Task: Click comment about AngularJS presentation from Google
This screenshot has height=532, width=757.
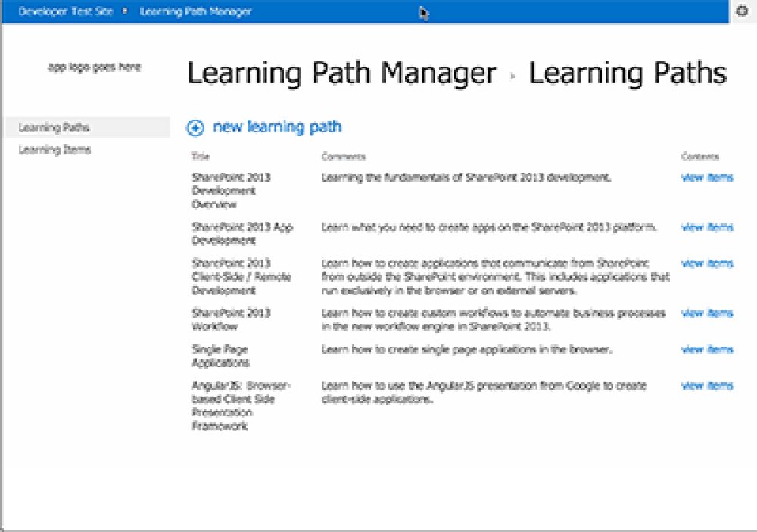Action: pos(484,392)
